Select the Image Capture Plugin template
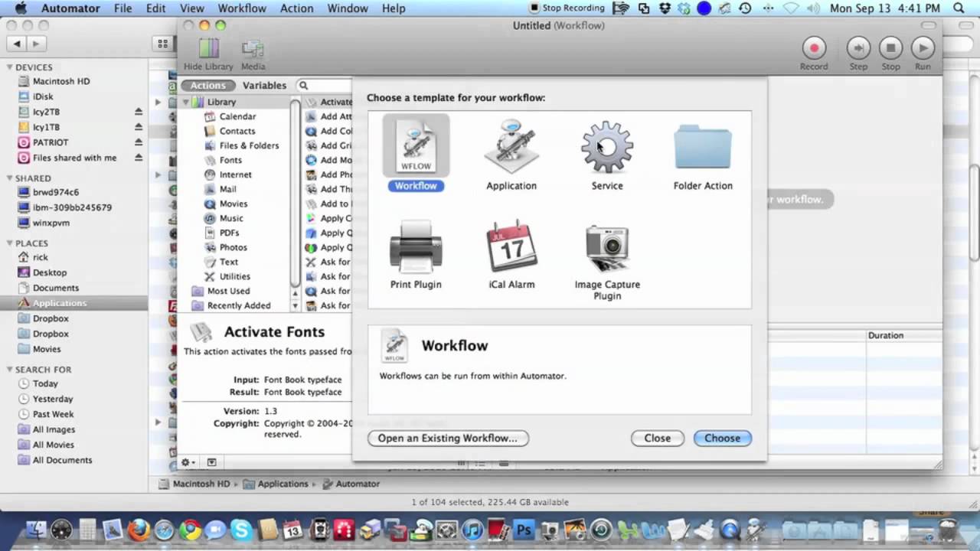Screen dimensions: 980x551 pyautogui.click(x=607, y=248)
